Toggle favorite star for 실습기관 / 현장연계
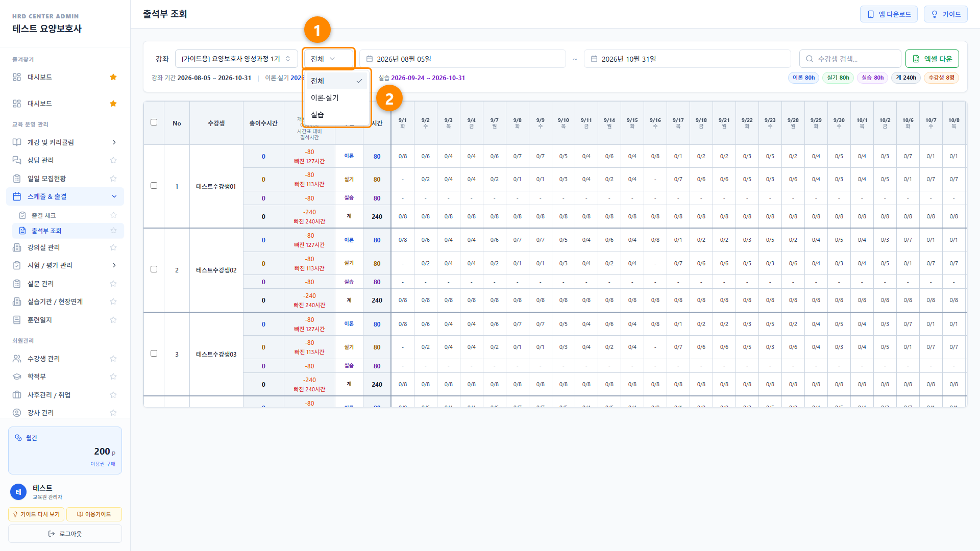This screenshot has height=551, width=980. click(x=113, y=302)
